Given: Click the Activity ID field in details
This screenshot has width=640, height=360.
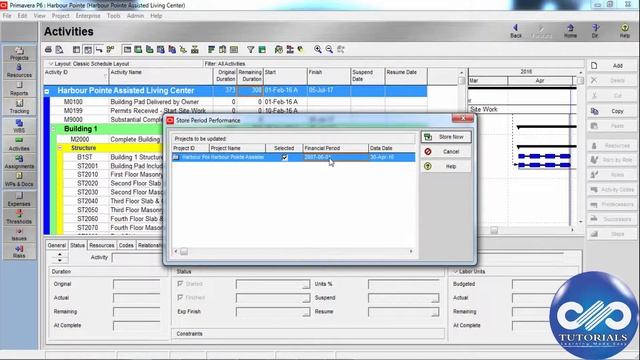Looking at the screenshot, I should [137, 258].
